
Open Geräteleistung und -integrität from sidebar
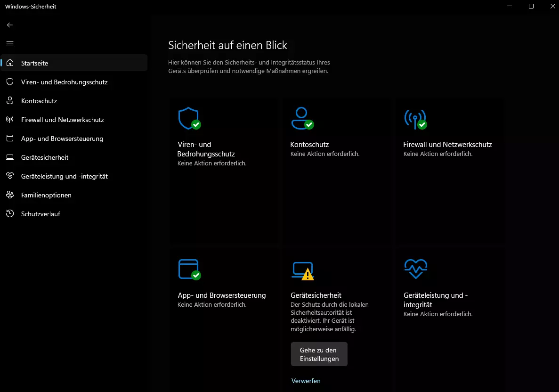[x=74, y=176]
